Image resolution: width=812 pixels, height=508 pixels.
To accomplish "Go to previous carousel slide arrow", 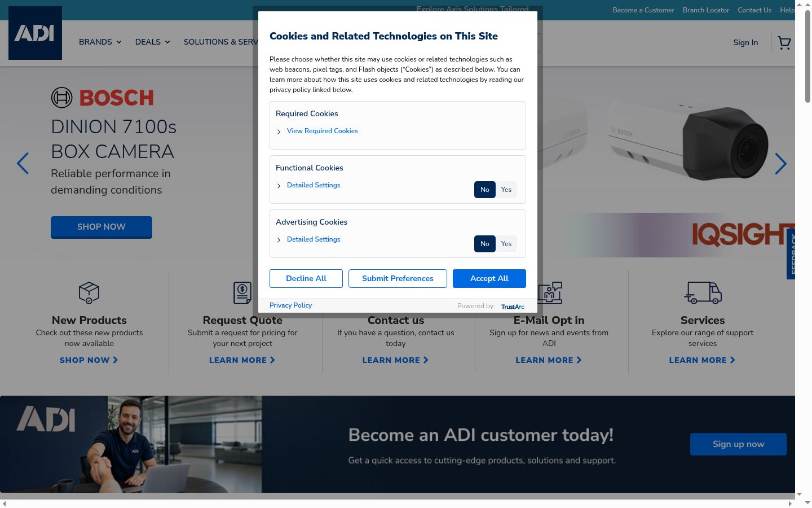I will click(23, 164).
